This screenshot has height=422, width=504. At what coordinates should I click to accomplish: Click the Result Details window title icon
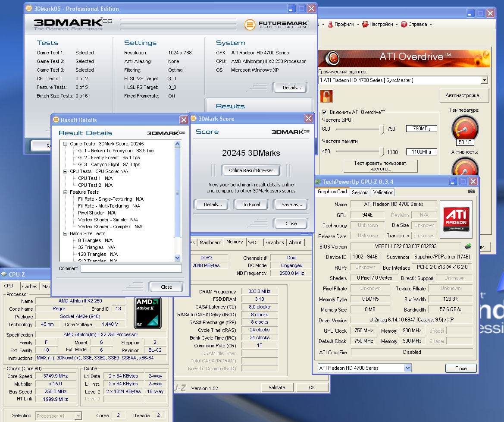[x=56, y=120]
